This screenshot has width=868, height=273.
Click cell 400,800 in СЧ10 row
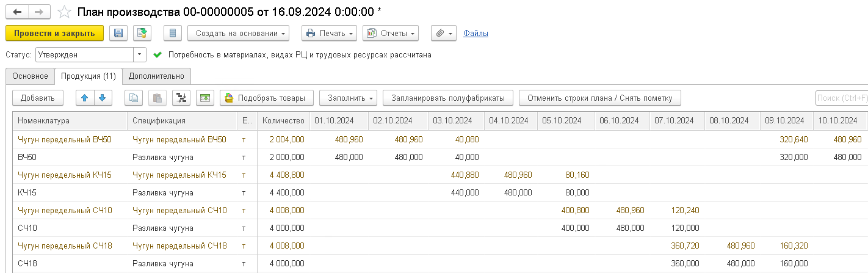tap(566, 210)
